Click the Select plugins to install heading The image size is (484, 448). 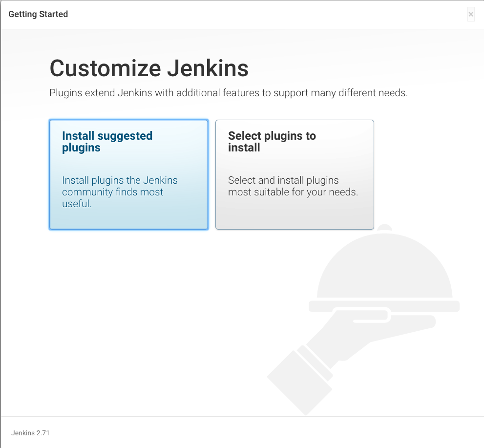click(x=272, y=142)
